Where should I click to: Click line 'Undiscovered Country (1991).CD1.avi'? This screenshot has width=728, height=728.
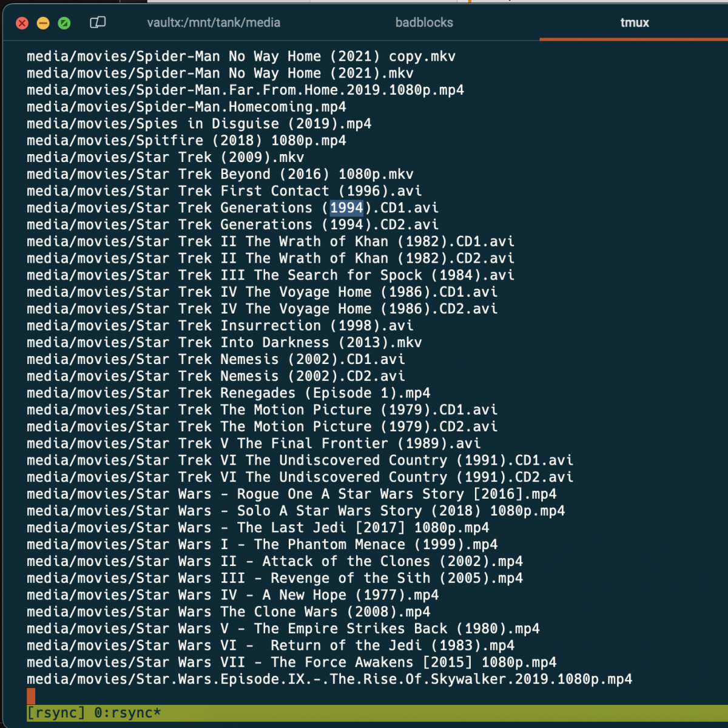coord(300,460)
